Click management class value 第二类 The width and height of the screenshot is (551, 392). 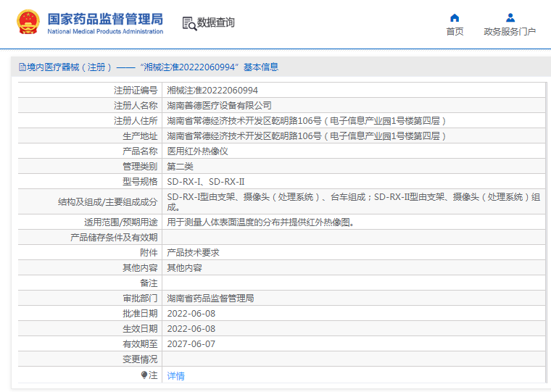click(x=180, y=166)
